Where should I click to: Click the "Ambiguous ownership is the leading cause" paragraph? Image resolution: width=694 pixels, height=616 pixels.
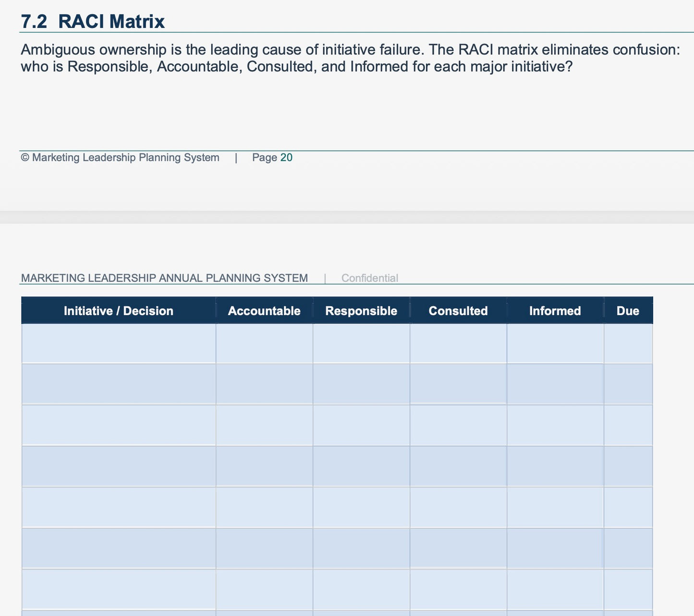click(350, 58)
